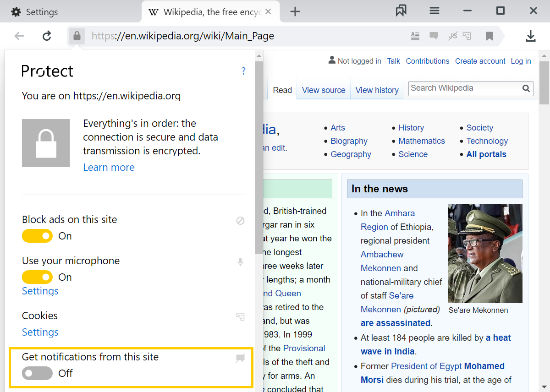
Task: Open the Geography portal link
Action: 351,154
